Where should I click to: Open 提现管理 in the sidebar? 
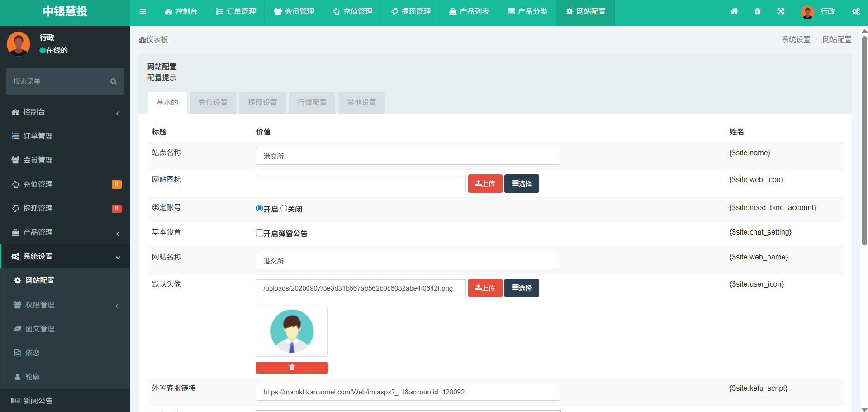point(65,208)
